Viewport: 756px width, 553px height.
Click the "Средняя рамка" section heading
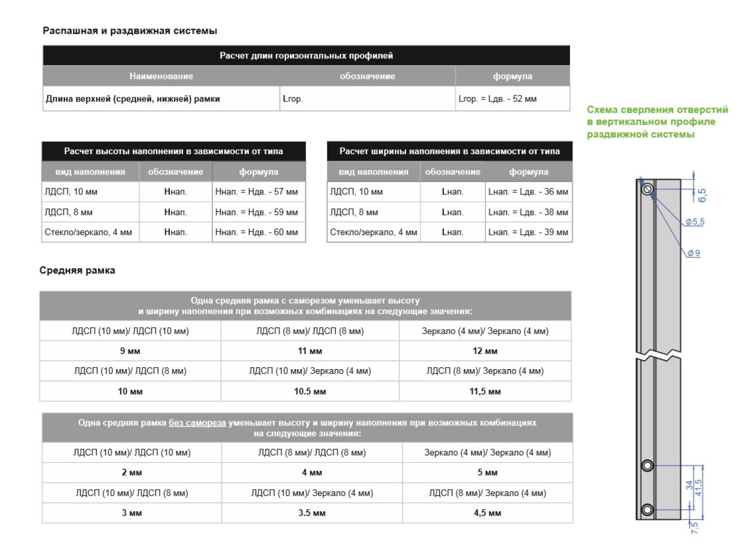77,270
